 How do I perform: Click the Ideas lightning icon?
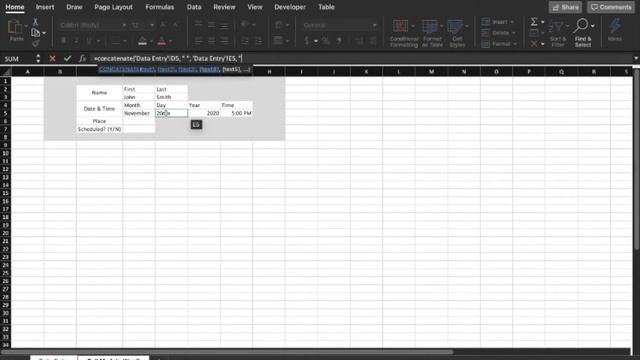click(615, 30)
